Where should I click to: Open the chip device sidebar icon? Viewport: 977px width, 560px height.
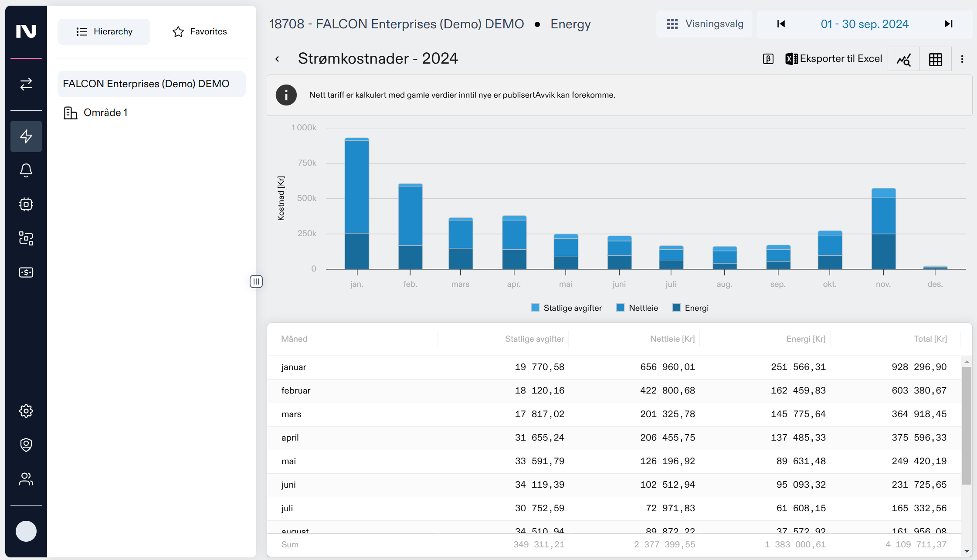[26, 204]
